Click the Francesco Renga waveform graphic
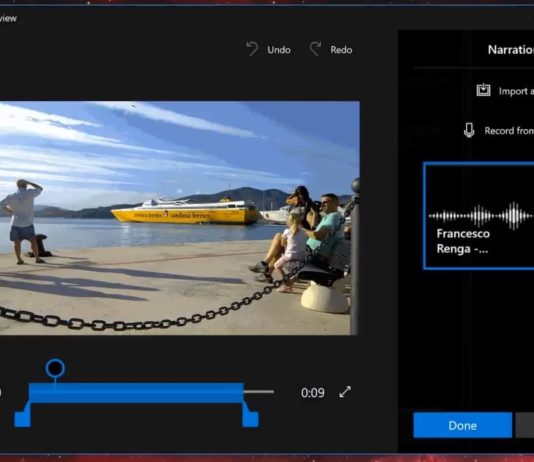Image resolution: width=534 pixels, height=462 pixels. tap(481, 216)
